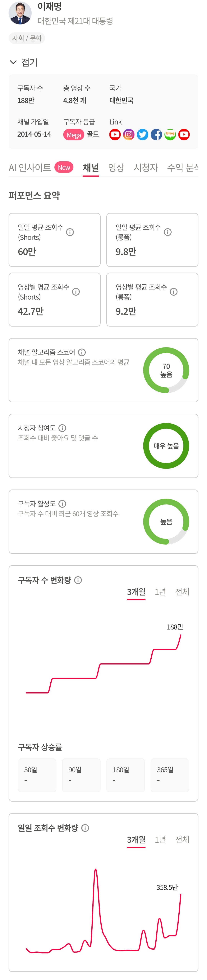Screen dimensions: 207x980
Task: Open the Naver blog link icon
Action: [x=170, y=135]
